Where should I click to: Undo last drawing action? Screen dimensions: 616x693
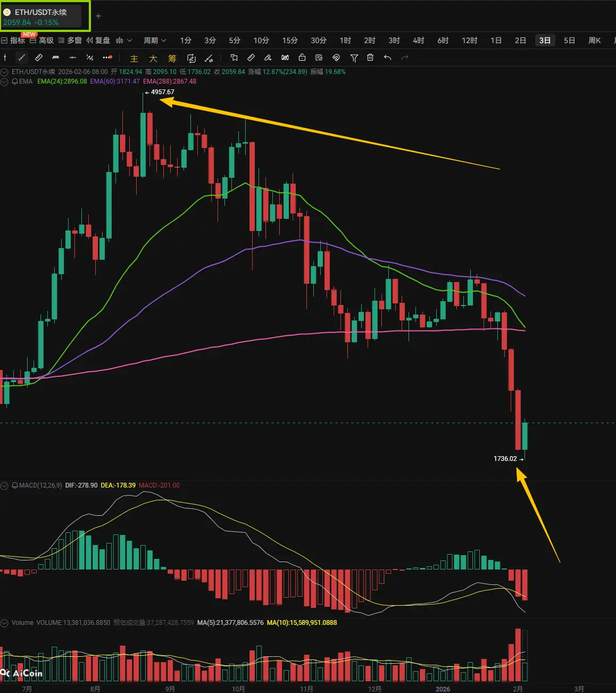pos(388,57)
